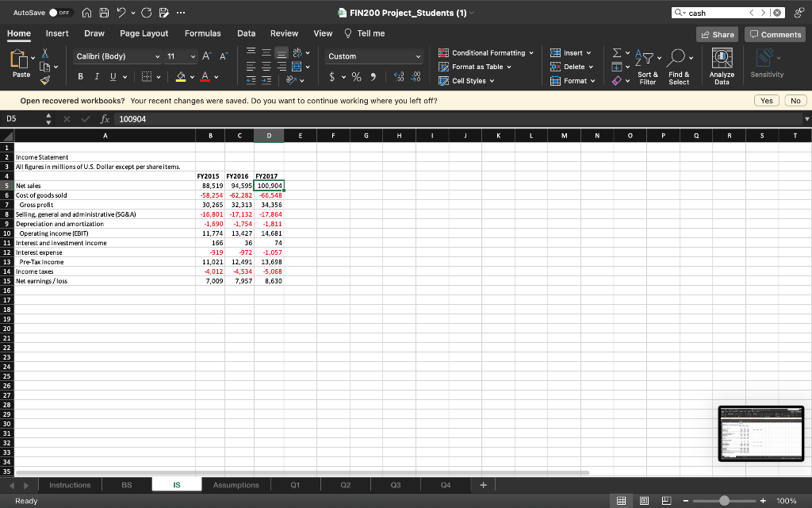
Task: Switch to the Formulas ribbon tab
Action: [203, 33]
